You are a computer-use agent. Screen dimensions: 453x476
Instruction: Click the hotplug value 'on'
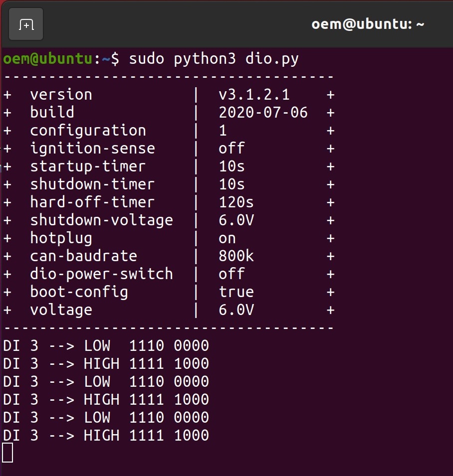pyautogui.click(x=227, y=238)
